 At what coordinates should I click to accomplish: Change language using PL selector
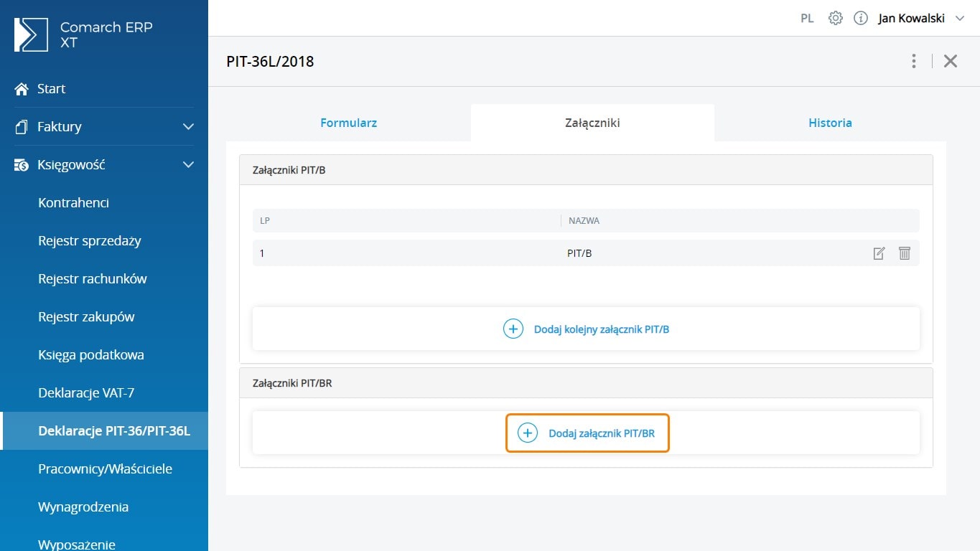pos(807,19)
